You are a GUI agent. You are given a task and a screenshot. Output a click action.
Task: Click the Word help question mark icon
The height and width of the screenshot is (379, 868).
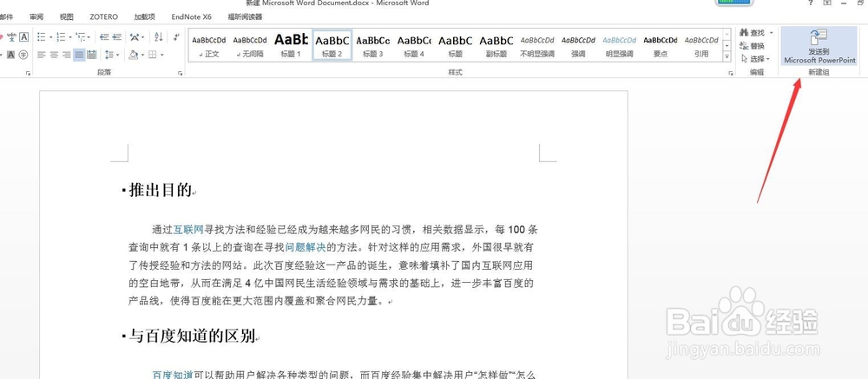click(x=811, y=3)
